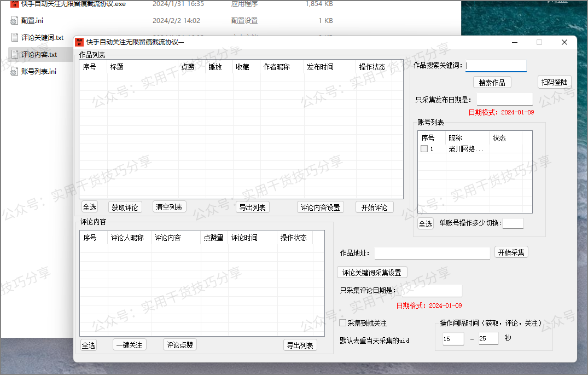打开 评论内容设置 窗口

[320, 207]
